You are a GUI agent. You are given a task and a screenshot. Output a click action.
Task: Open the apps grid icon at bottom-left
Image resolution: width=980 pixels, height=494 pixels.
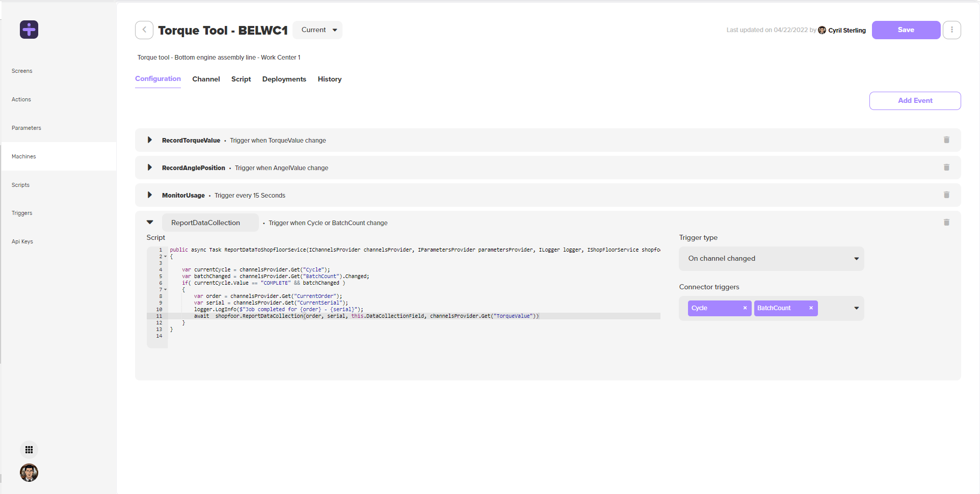pos(29,449)
